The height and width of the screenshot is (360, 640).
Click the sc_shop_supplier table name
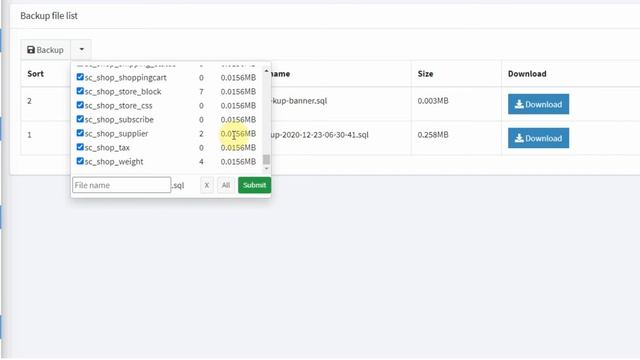click(x=116, y=133)
